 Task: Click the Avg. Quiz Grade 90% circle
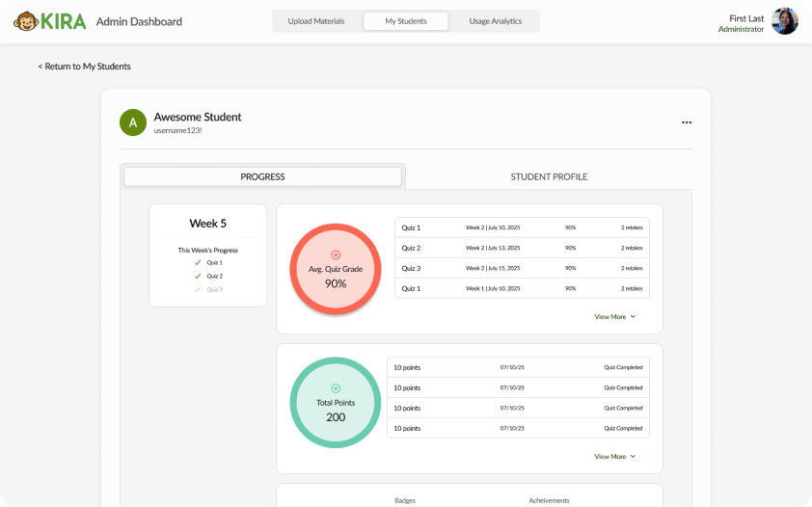click(336, 269)
